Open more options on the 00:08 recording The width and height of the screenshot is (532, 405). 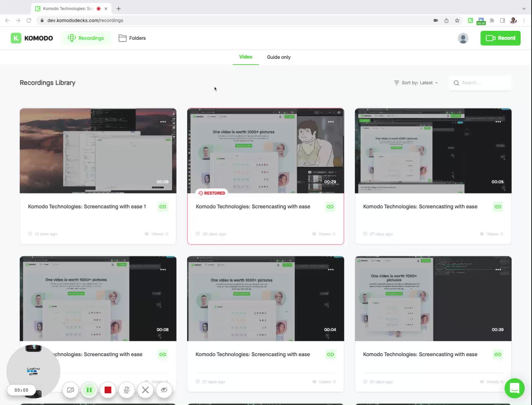pos(163,269)
